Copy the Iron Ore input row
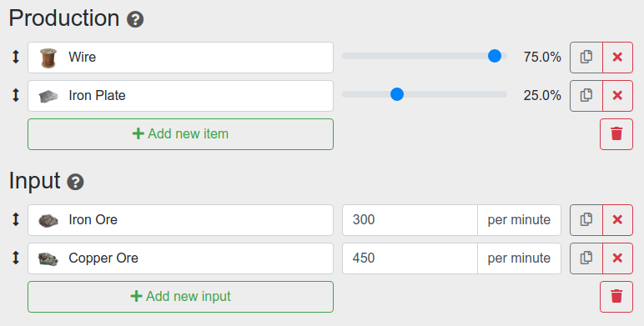This screenshot has height=326, width=644. pyautogui.click(x=586, y=220)
